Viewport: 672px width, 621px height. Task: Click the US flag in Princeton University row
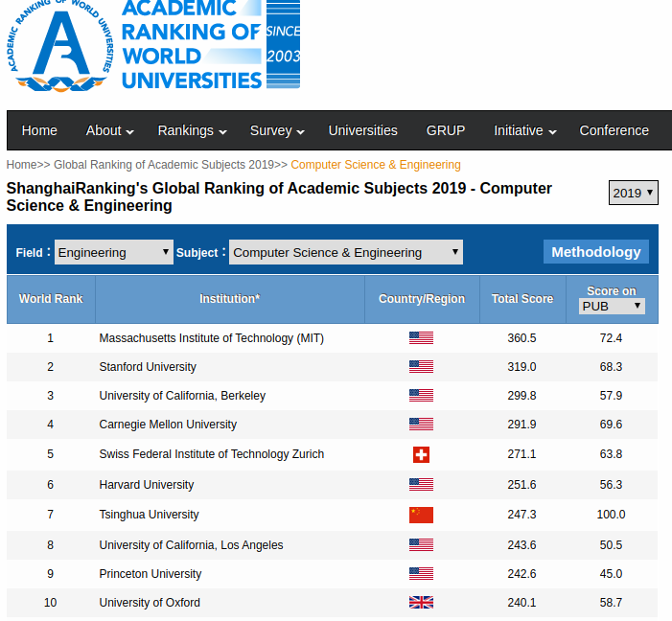(421, 574)
